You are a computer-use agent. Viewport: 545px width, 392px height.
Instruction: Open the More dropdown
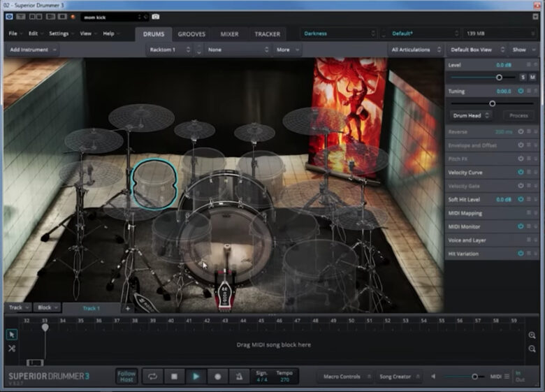(x=287, y=50)
